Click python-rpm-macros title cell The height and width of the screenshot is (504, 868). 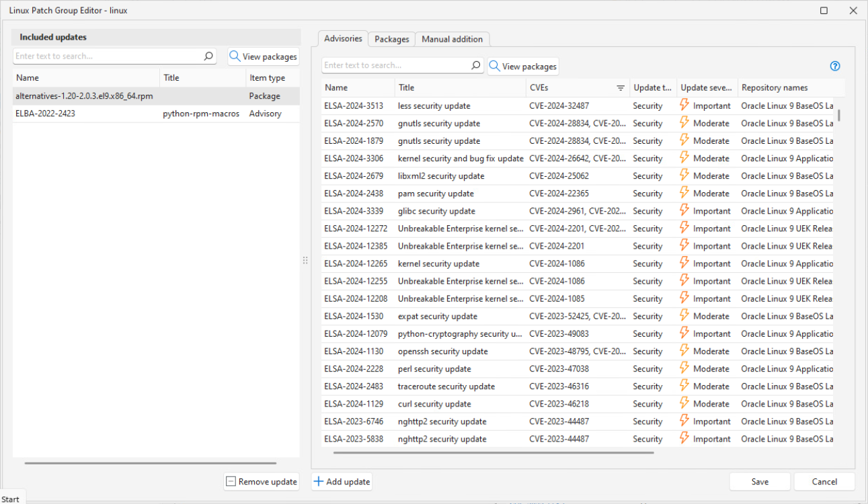tap(201, 114)
